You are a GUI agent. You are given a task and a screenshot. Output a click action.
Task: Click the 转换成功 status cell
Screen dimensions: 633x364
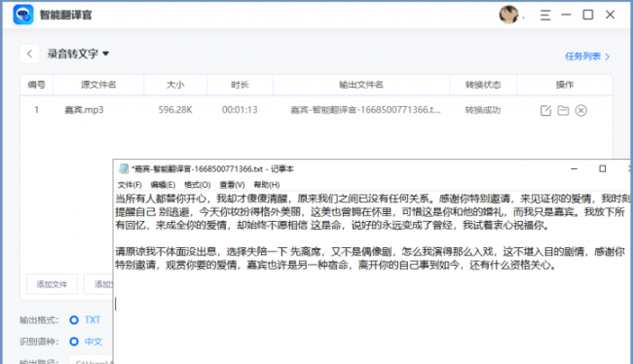coord(483,110)
